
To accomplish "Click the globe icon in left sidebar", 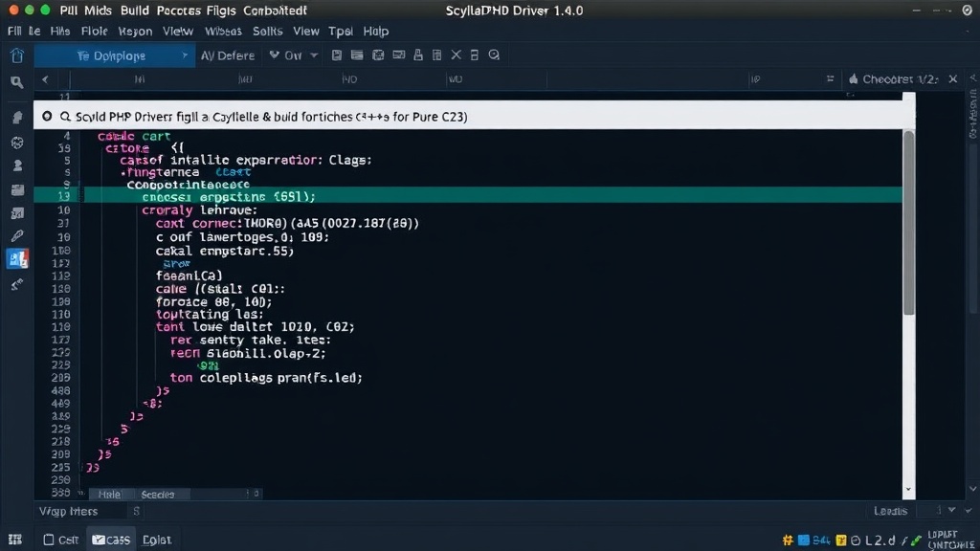I will tap(17, 143).
